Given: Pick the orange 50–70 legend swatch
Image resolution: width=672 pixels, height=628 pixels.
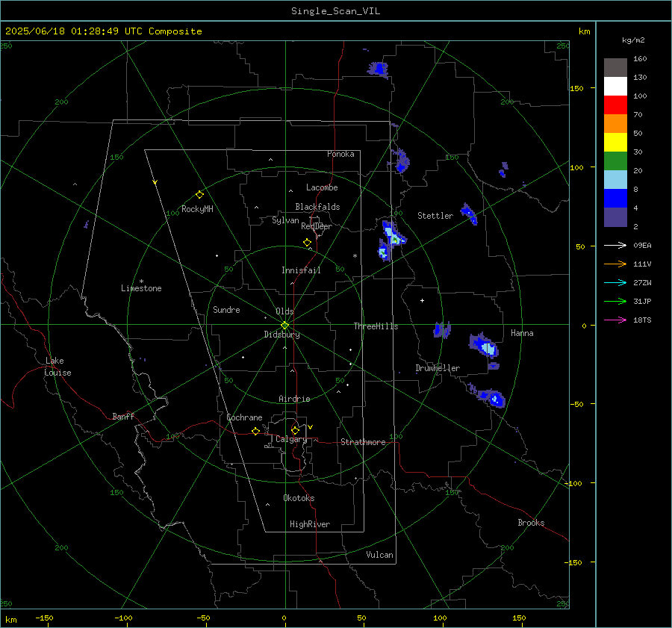Looking at the screenshot, I should tap(615, 123).
